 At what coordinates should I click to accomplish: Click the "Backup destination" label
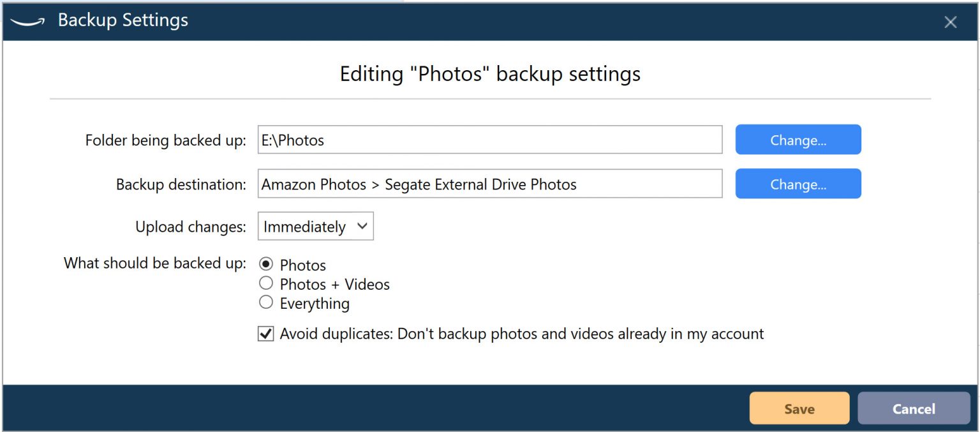coord(181,185)
